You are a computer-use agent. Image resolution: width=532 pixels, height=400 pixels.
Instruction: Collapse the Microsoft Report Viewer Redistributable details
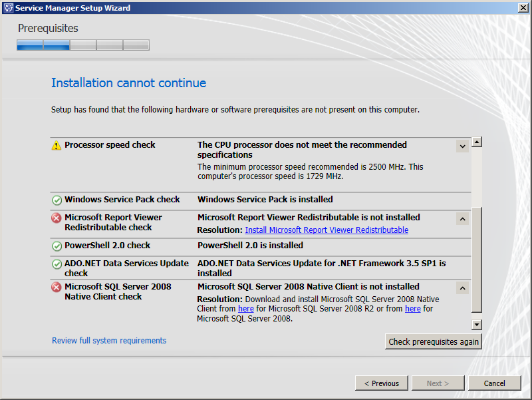(462, 219)
